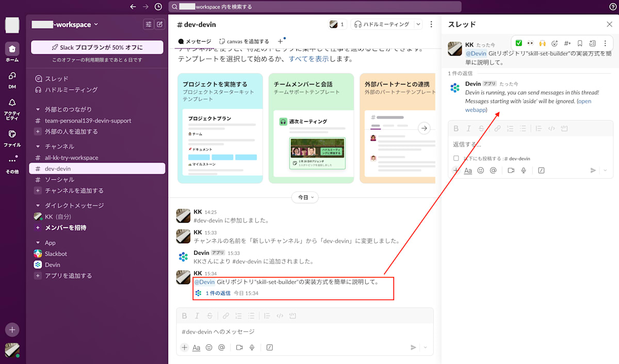Viewport: 619px width, 364px height.
Task: Add a new tab with plus button
Action: [280, 41]
